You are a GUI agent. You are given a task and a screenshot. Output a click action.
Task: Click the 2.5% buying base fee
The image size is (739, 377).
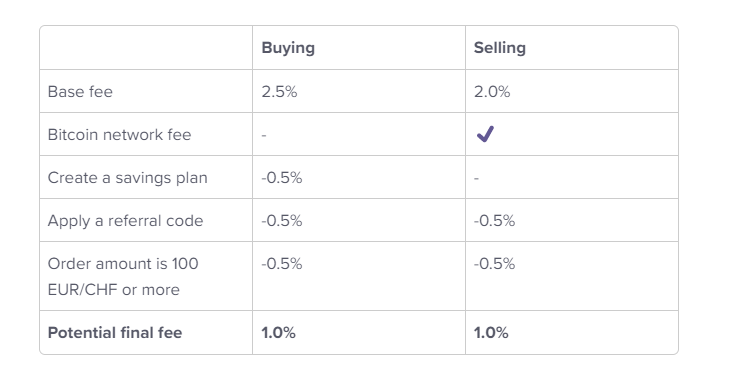tap(279, 91)
